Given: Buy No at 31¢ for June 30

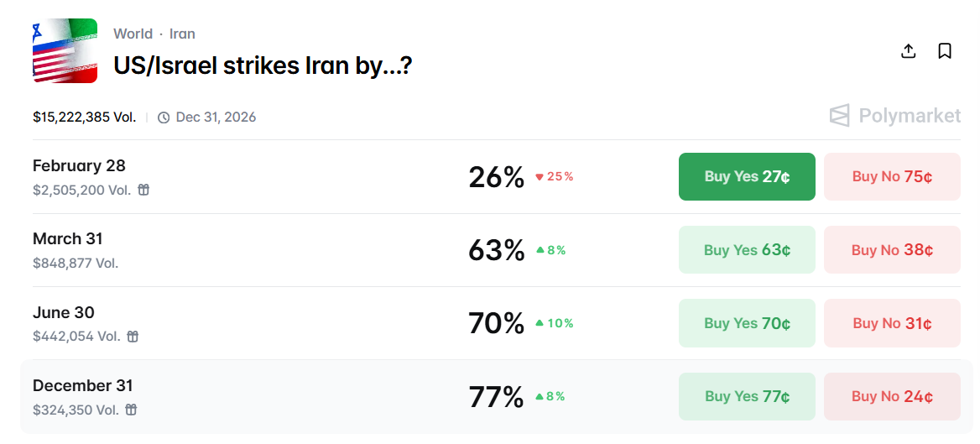Looking at the screenshot, I should pyautogui.click(x=892, y=323).
